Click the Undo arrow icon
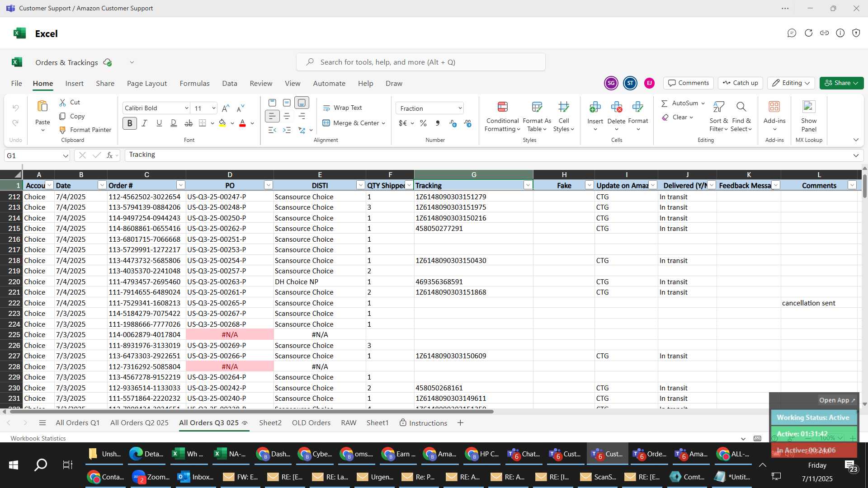 coord(16,108)
